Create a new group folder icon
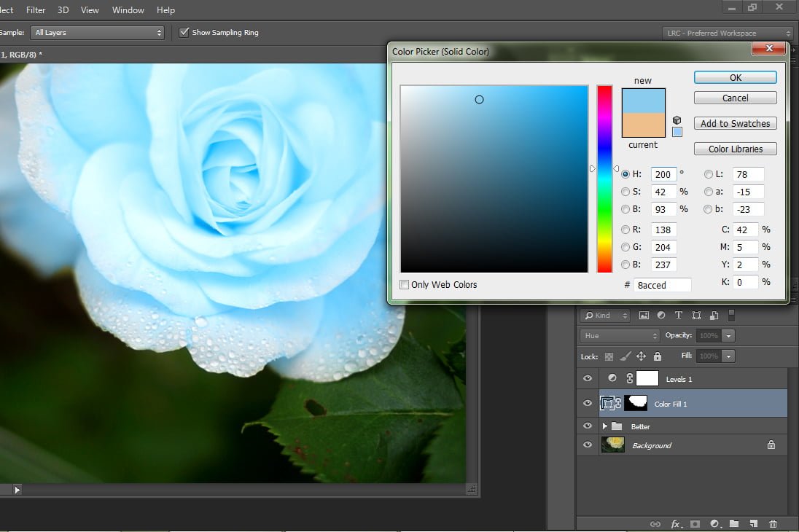799x532 pixels. 734,523
